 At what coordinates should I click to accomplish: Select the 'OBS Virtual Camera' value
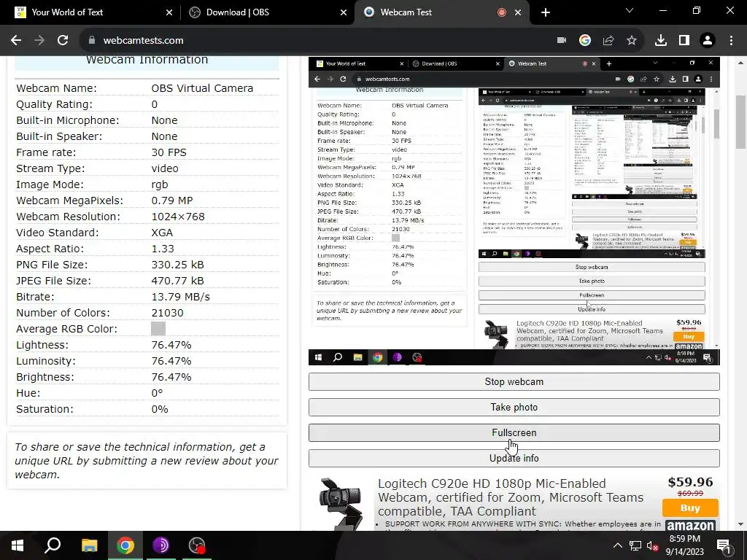(x=202, y=88)
